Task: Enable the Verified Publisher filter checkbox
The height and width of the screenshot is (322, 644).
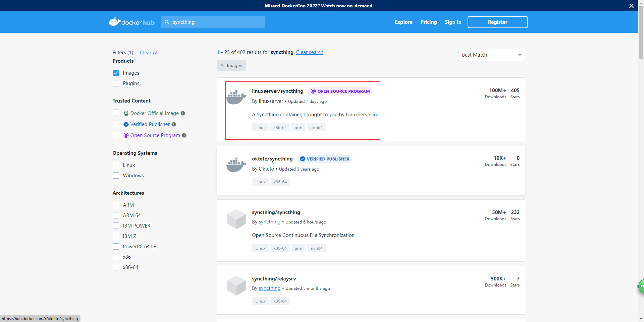Action: coord(116,124)
